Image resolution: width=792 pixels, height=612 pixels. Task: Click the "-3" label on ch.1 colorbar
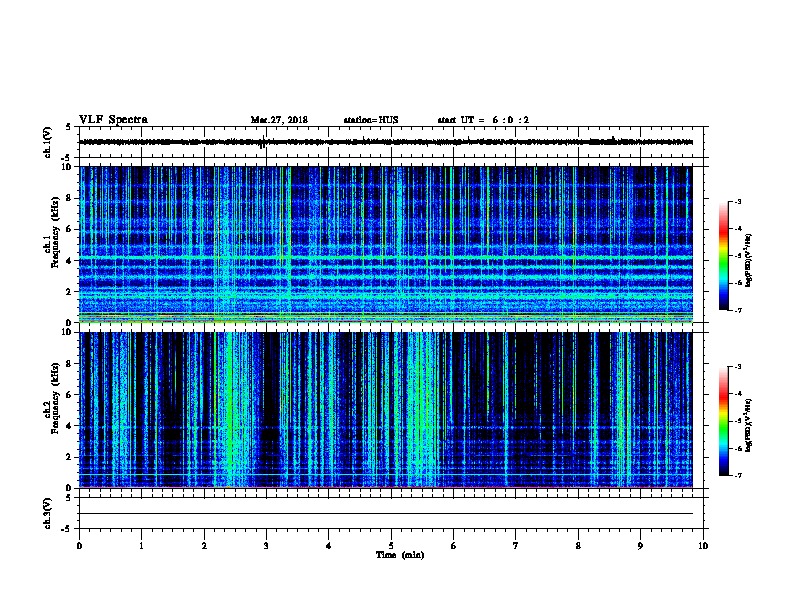tap(738, 202)
